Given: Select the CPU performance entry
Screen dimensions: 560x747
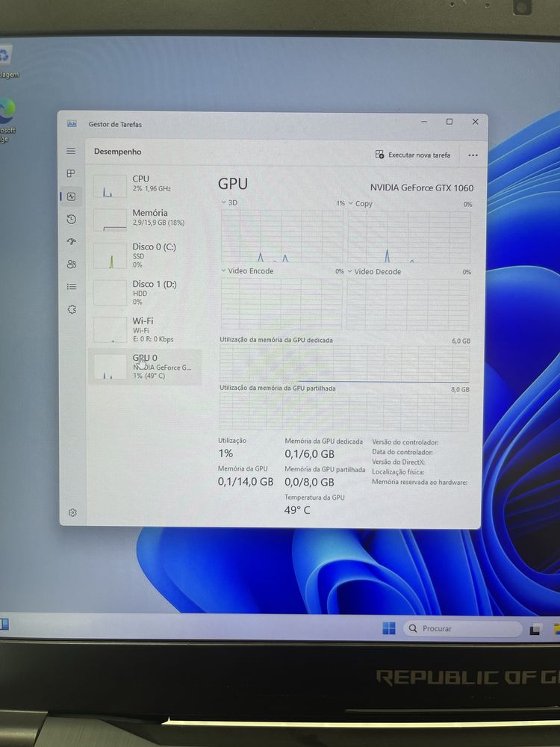Looking at the screenshot, I should [146, 185].
